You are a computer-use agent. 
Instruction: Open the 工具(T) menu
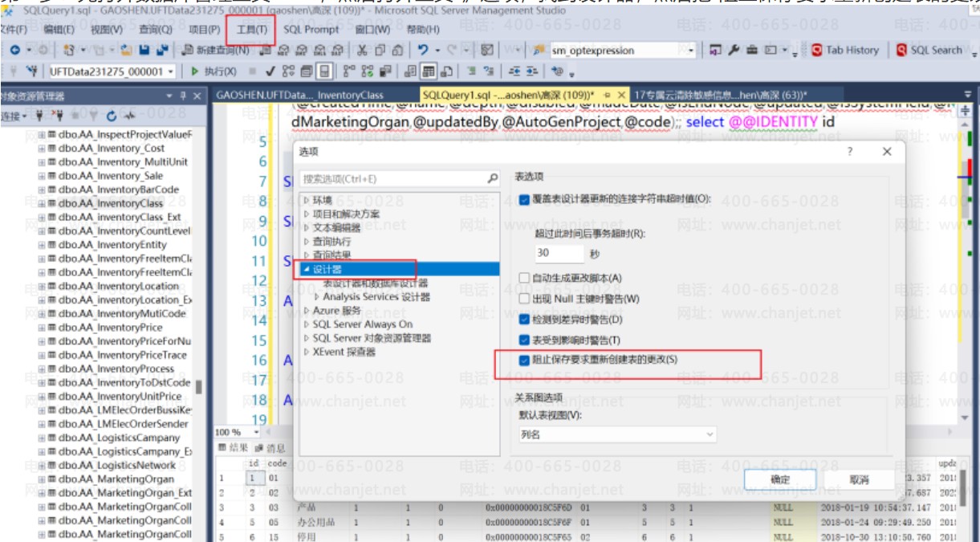tap(251, 30)
